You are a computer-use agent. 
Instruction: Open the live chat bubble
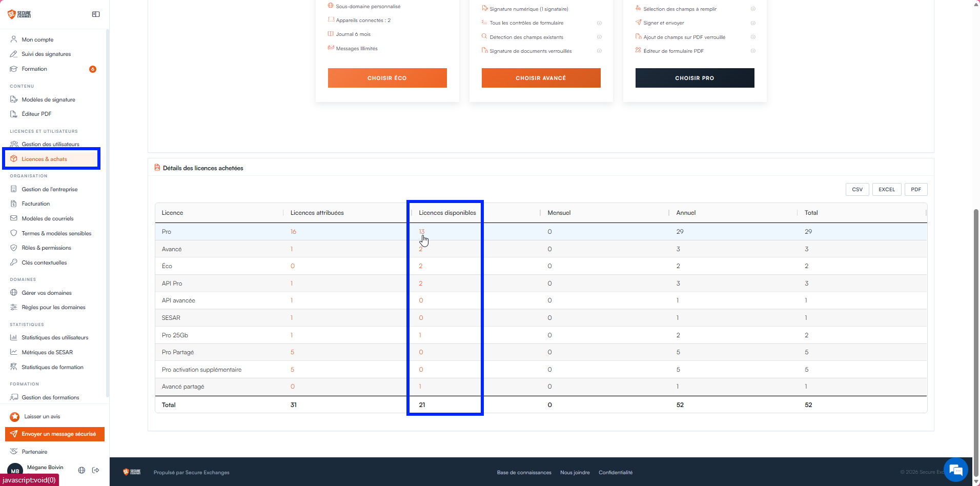coord(956,470)
